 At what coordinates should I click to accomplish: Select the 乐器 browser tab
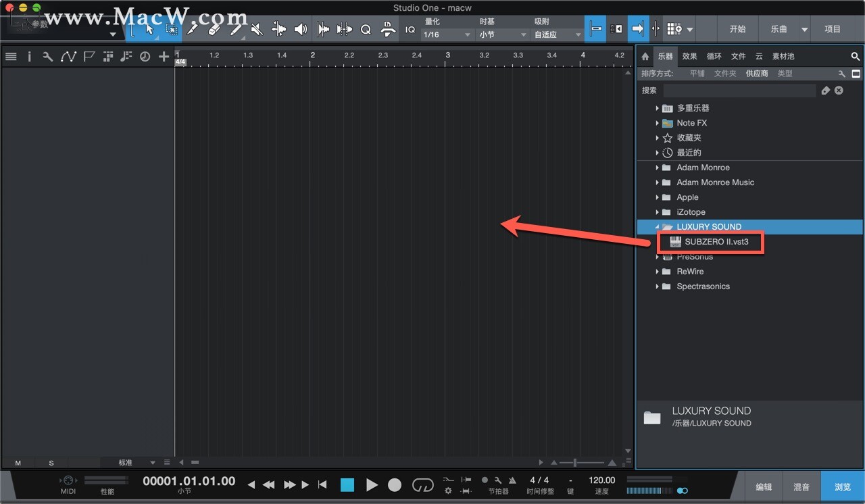tap(666, 57)
